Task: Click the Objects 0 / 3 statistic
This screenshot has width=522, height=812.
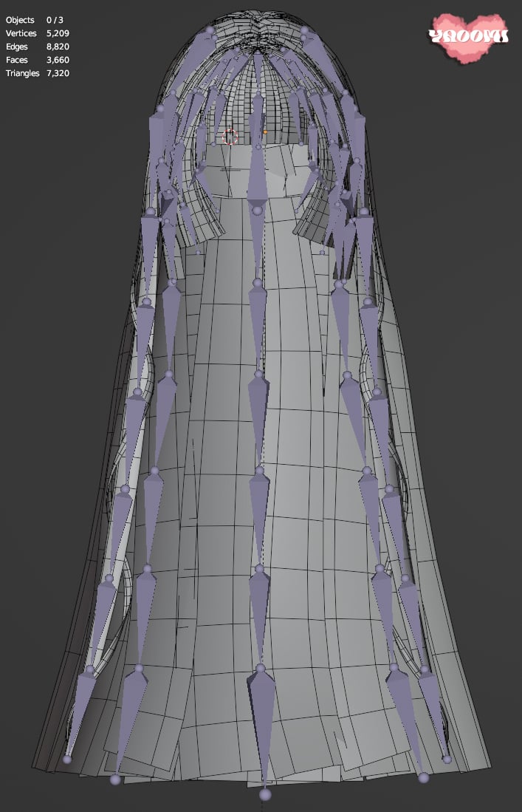Action: click(x=35, y=20)
